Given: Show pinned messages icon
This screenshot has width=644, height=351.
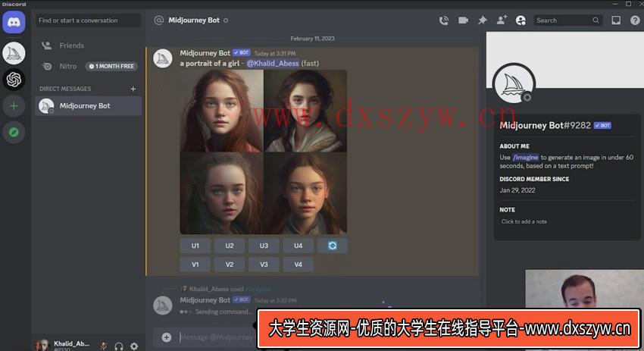Looking at the screenshot, I should (x=483, y=20).
